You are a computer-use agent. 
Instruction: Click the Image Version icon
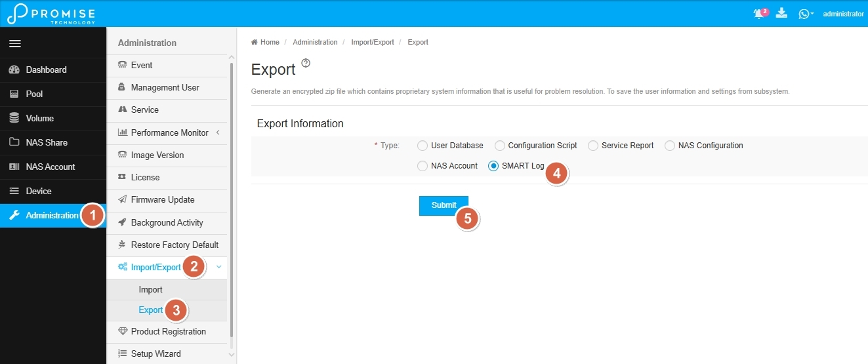pos(122,155)
